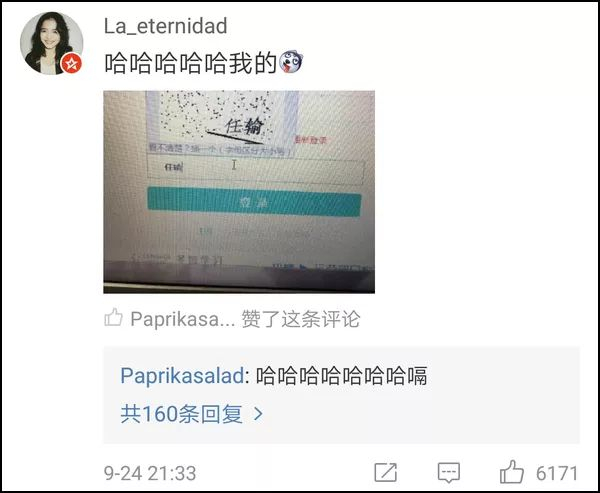Open the La_eternidad username link
The width and height of the screenshot is (600, 493).
(166, 26)
